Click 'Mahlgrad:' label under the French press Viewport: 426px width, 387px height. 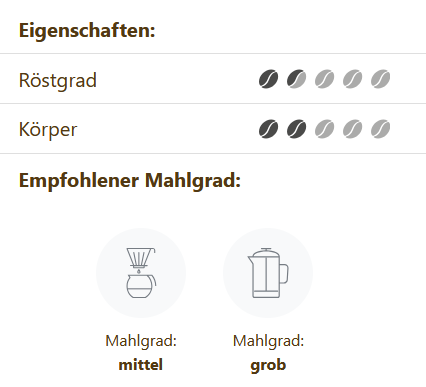(x=268, y=341)
